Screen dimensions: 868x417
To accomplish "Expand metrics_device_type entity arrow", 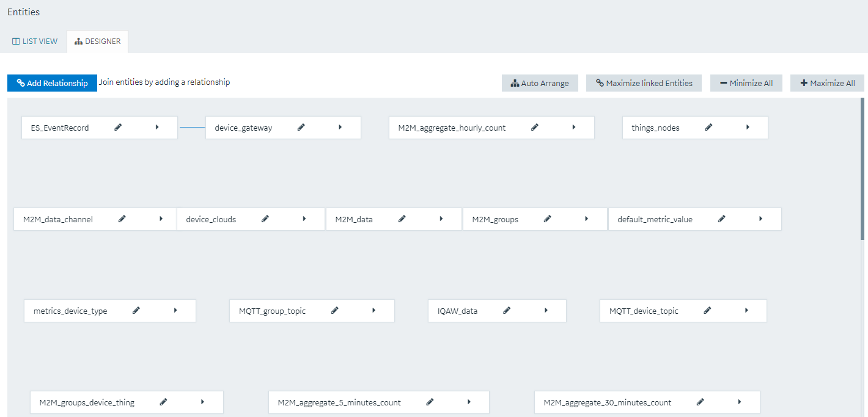I will [175, 310].
